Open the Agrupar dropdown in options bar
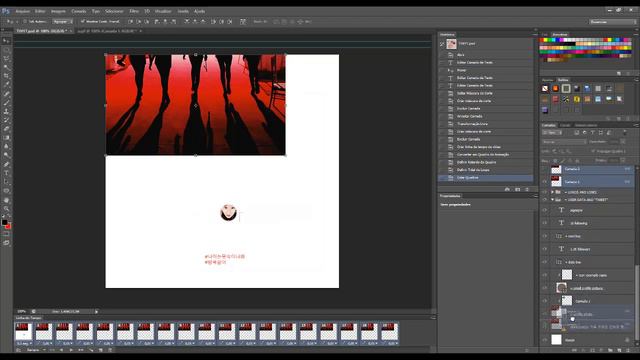 click(63, 21)
